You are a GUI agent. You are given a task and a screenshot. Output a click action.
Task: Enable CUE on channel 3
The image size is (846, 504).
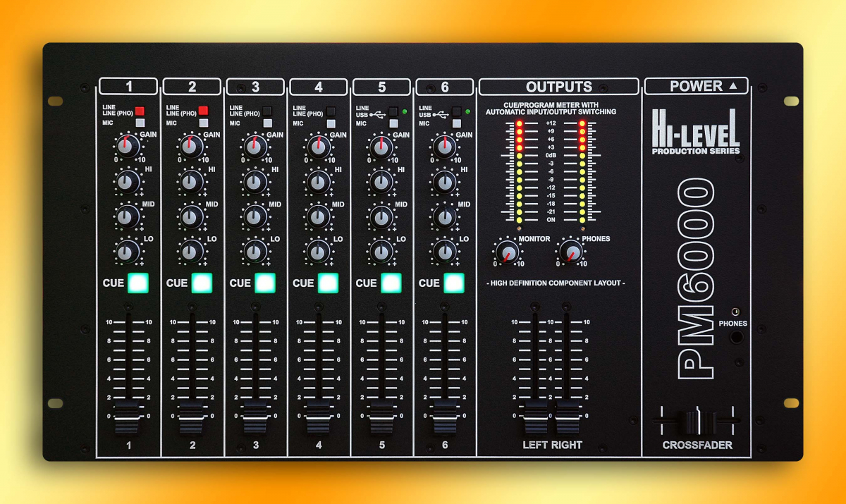pos(265,283)
